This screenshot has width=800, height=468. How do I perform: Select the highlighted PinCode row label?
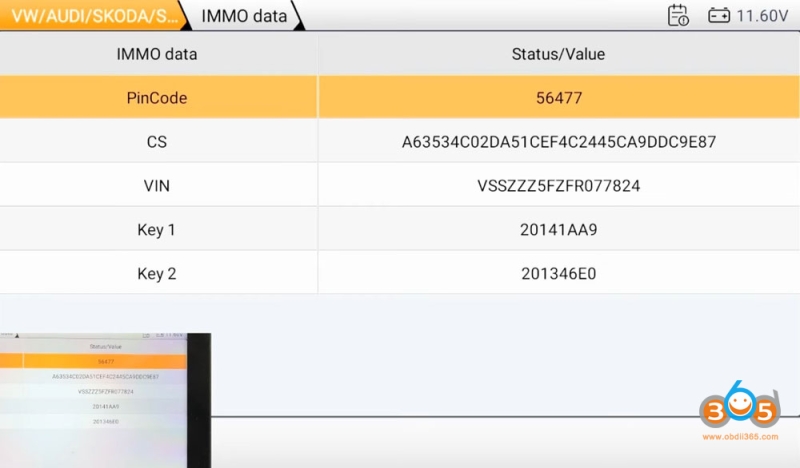tap(157, 98)
